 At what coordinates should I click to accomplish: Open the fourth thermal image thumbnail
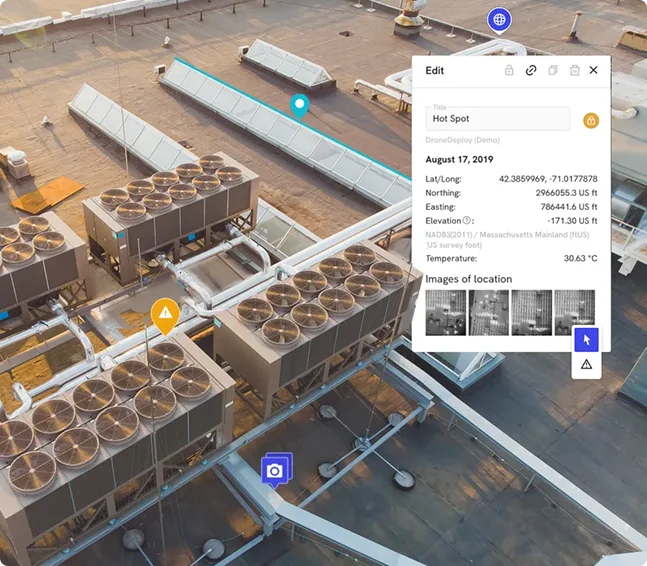pyautogui.click(x=575, y=312)
